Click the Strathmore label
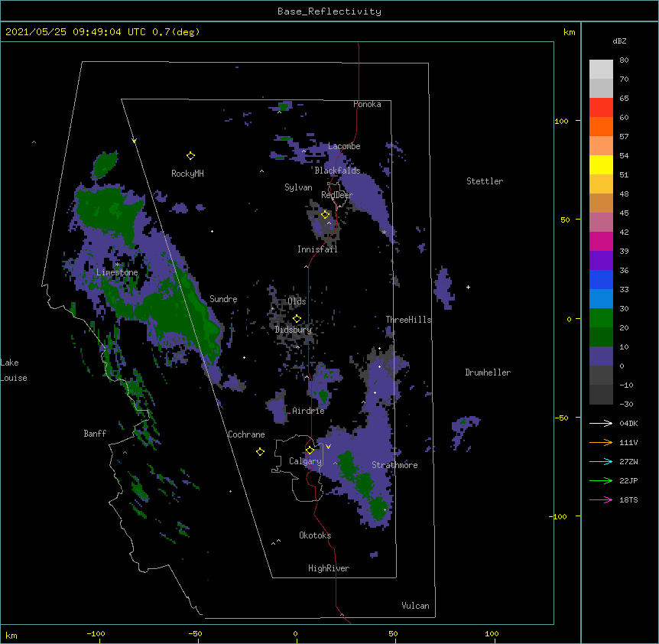 tap(394, 465)
